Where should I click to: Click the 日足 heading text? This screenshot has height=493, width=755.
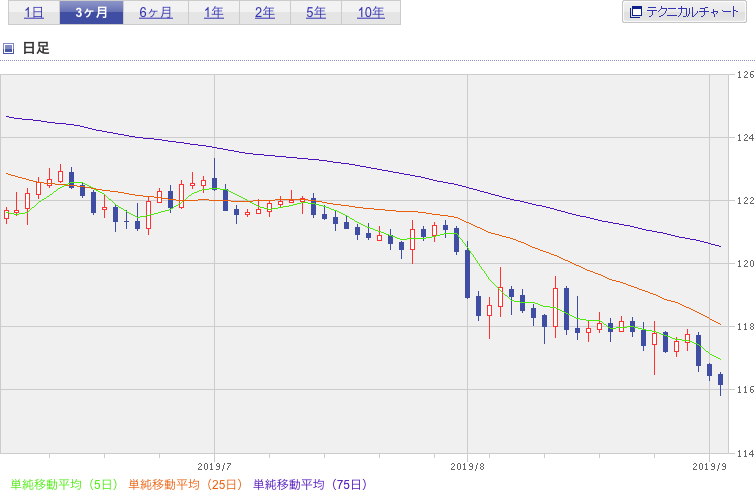pyautogui.click(x=36, y=48)
